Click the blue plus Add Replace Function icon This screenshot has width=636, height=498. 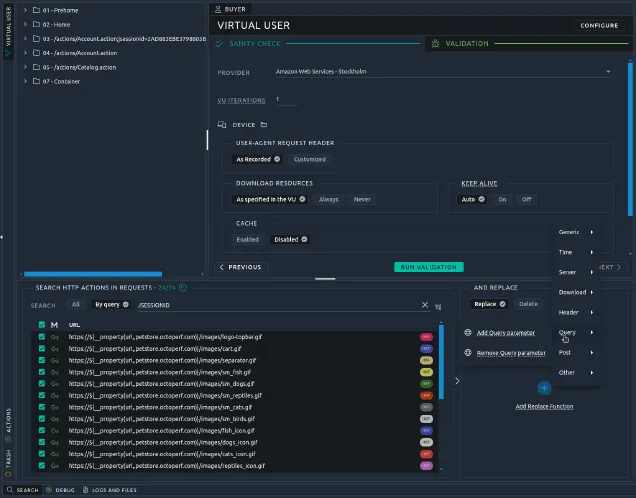coord(544,388)
